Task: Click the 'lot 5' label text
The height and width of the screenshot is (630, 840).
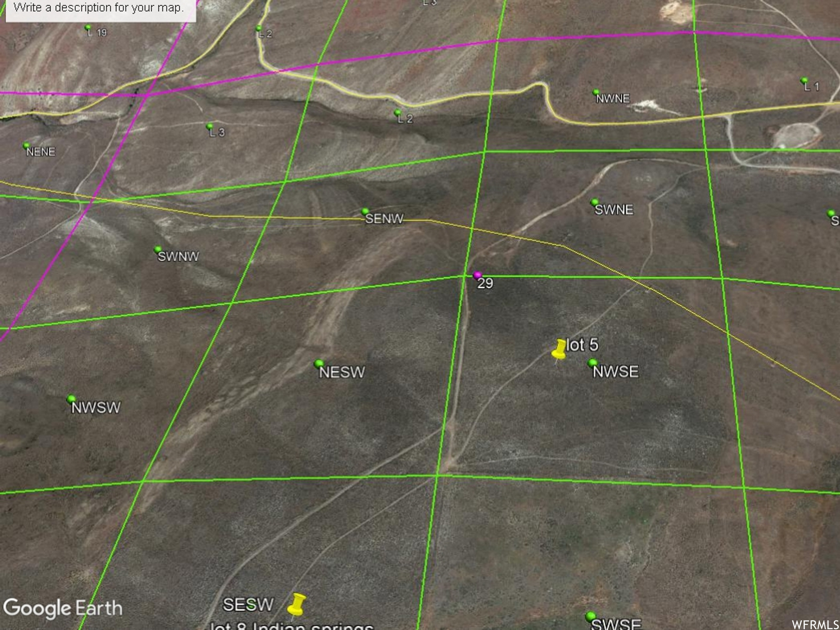Action: click(582, 345)
